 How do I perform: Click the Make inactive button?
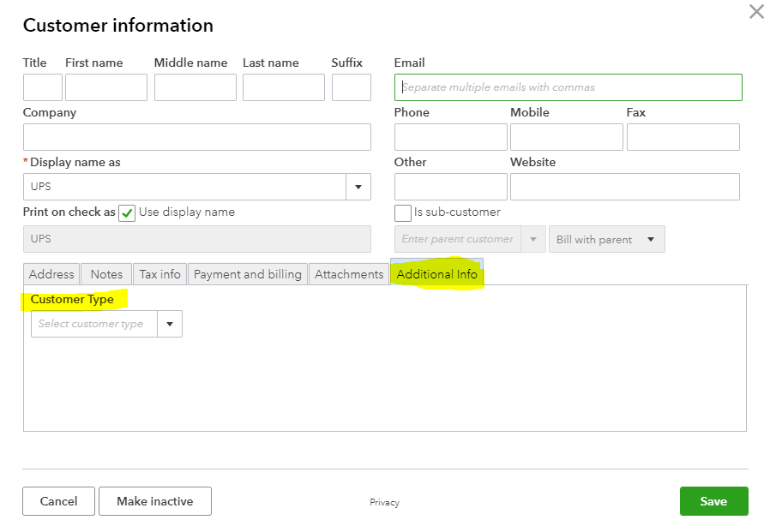pyautogui.click(x=154, y=501)
